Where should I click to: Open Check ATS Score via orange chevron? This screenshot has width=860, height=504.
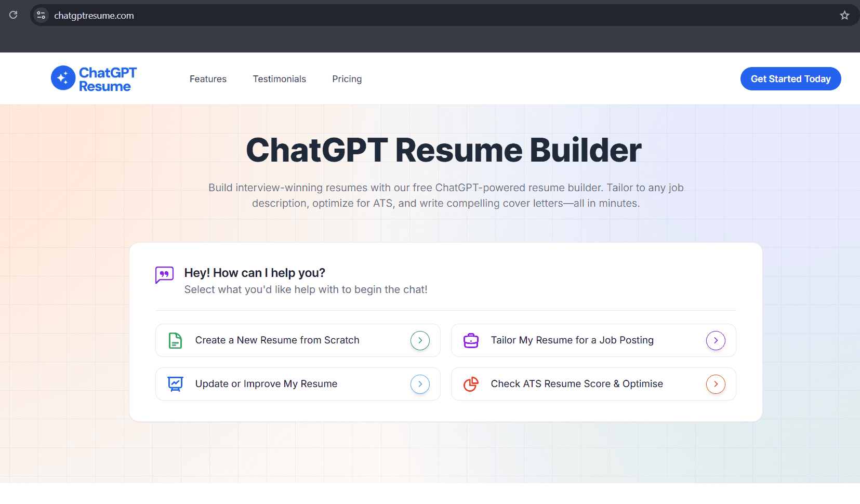[716, 384]
